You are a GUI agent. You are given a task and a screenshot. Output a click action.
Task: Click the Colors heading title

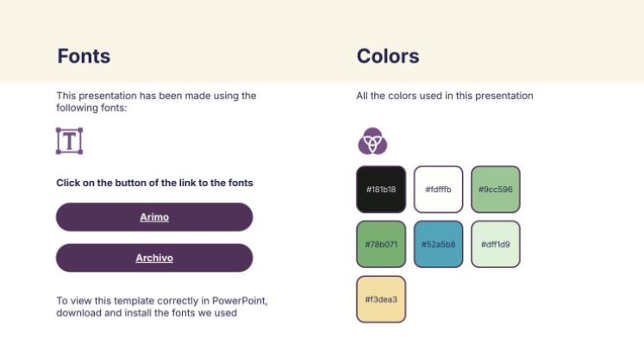388,57
